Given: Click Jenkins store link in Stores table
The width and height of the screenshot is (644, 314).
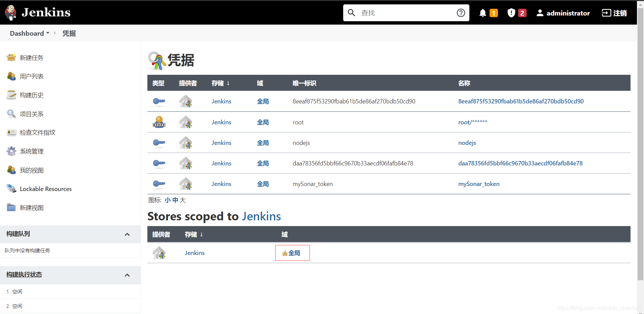Looking at the screenshot, I should click(194, 253).
